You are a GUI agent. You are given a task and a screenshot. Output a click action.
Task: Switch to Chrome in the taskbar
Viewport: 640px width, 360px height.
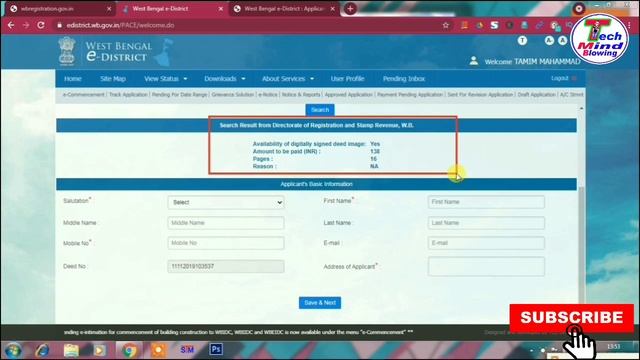pyautogui.click(x=129, y=350)
